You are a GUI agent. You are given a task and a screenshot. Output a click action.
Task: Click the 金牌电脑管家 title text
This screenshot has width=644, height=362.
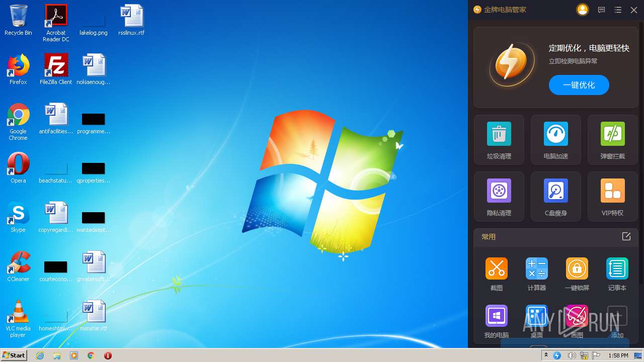505,10
